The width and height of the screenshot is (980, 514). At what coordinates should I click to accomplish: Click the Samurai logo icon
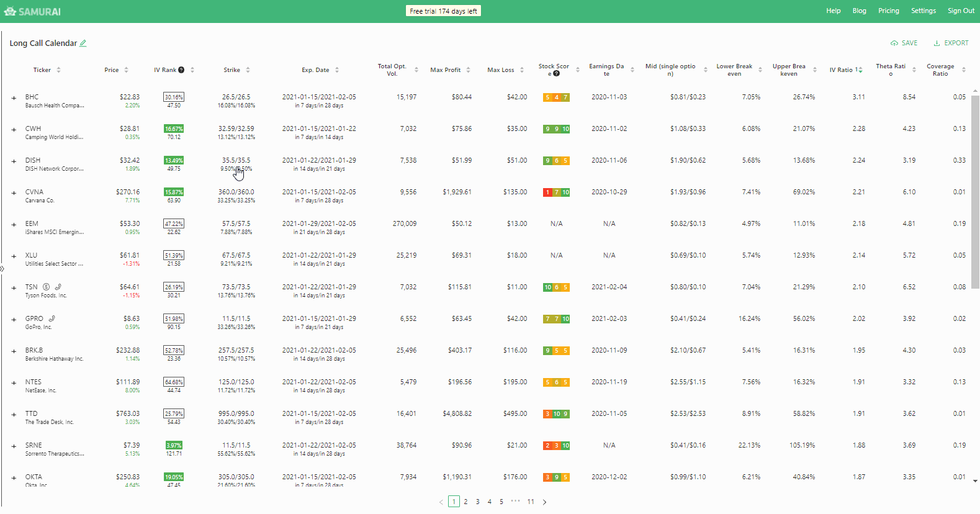10,11
